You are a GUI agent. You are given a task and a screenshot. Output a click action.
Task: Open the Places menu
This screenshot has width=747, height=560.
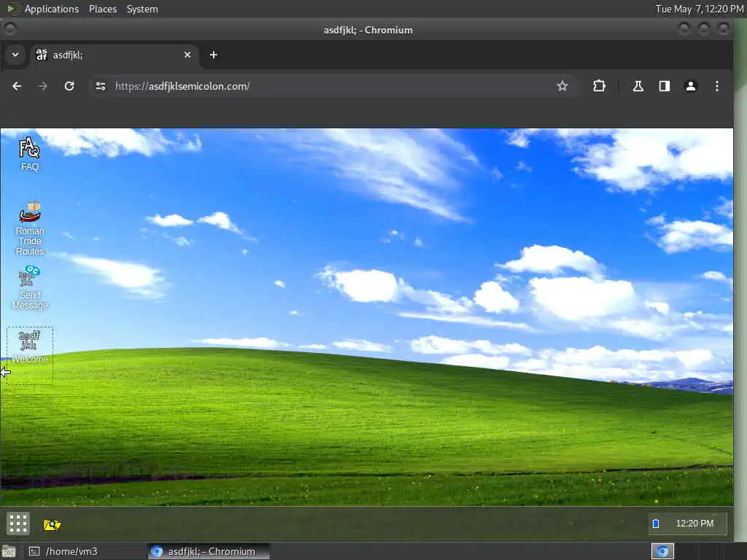102,9
